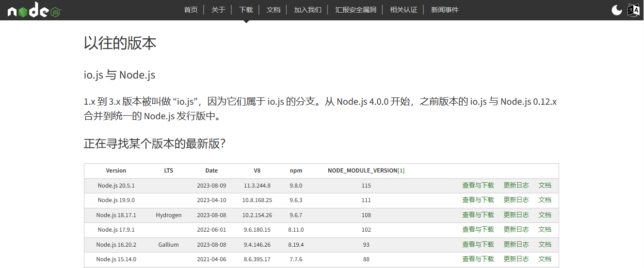The height and width of the screenshot is (268, 644).
Task: Select the Node.js 16.20.2 version cell
Action: pyautogui.click(x=116, y=245)
